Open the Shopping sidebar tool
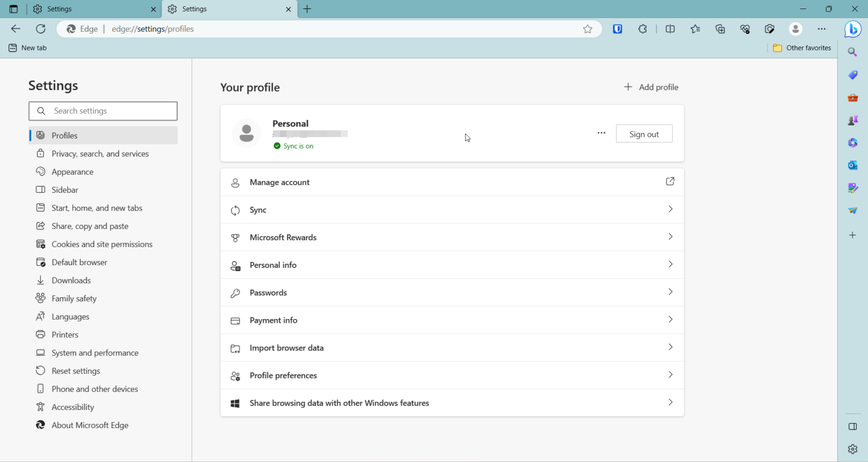The width and height of the screenshot is (868, 462). [853, 74]
